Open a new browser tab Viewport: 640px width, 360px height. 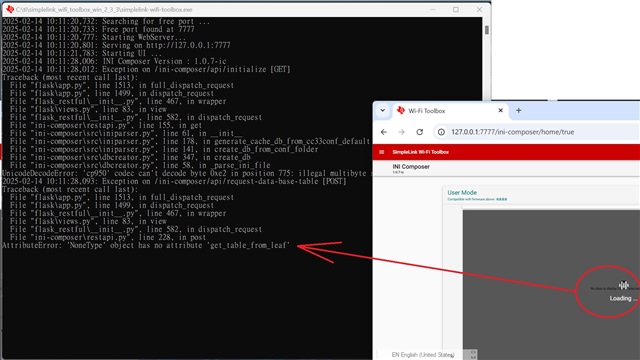(518, 110)
